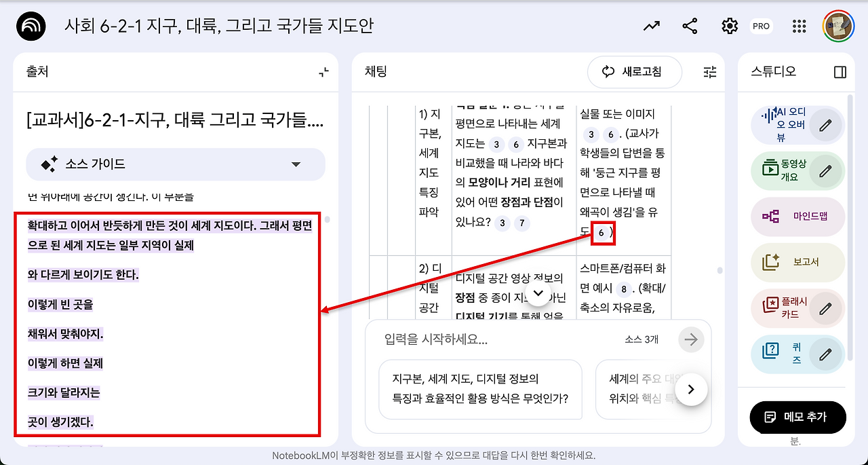Screen dimensions: 868x465
Task: Open the settings gear icon
Action: [730, 26]
